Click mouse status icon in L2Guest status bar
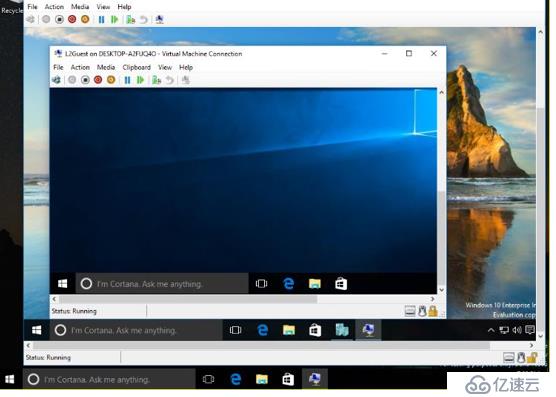 click(422, 311)
